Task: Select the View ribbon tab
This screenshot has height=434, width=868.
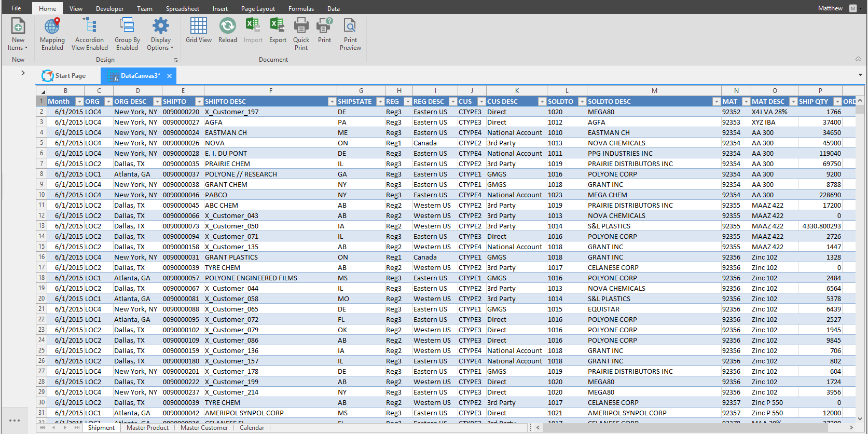Action: (x=76, y=8)
